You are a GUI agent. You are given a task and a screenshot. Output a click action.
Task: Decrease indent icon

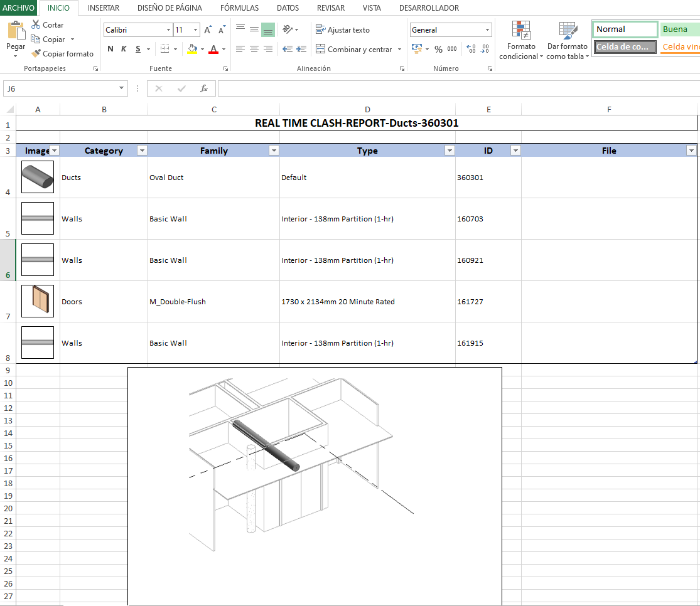tap(288, 49)
